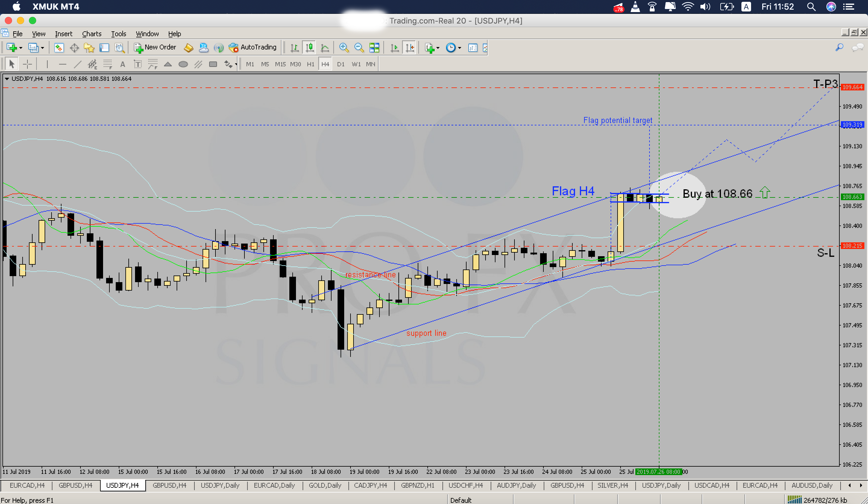Draw a horizontal line tool
The width and height of the screenshot is (868, 504).
(62, 64)
